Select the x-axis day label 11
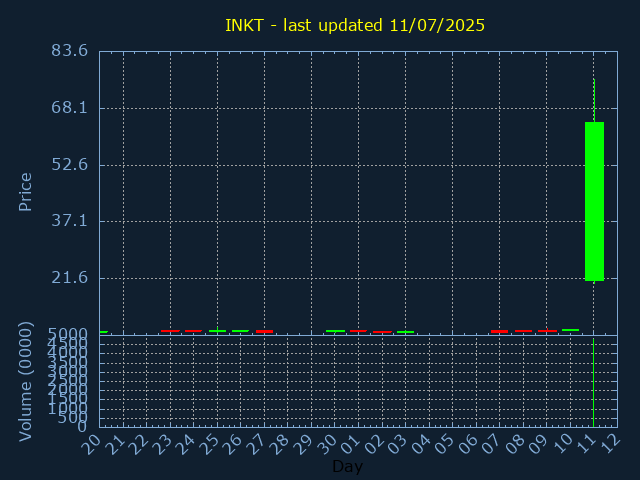640x480 pixels. point(585,444)
